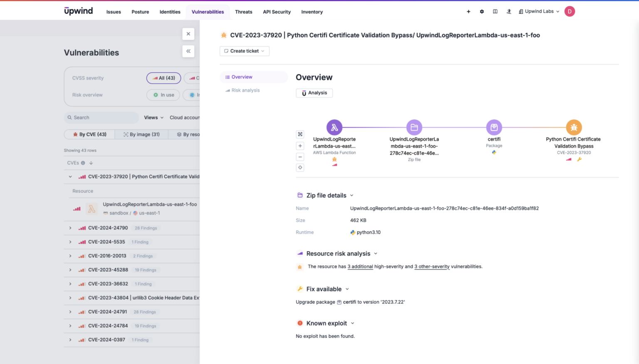This screenshot has width=639, height=364.
Task: Open the Vulnerabilities tab in the navigation
Action: point(208,12)
